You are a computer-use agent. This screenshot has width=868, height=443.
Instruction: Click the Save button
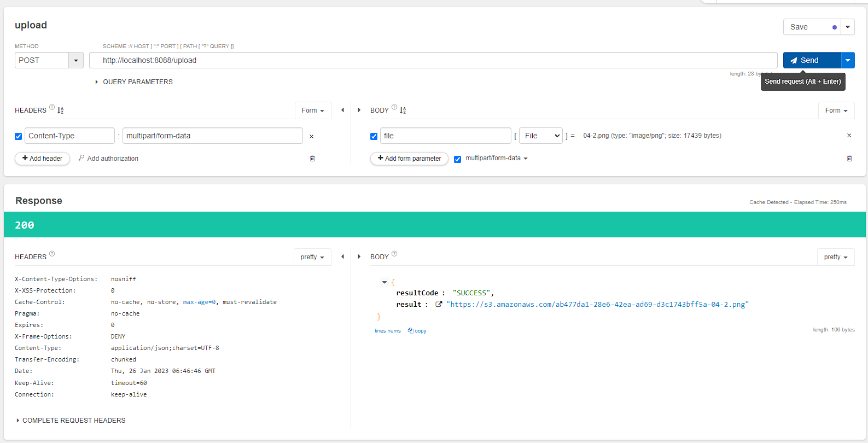(812, 27)
